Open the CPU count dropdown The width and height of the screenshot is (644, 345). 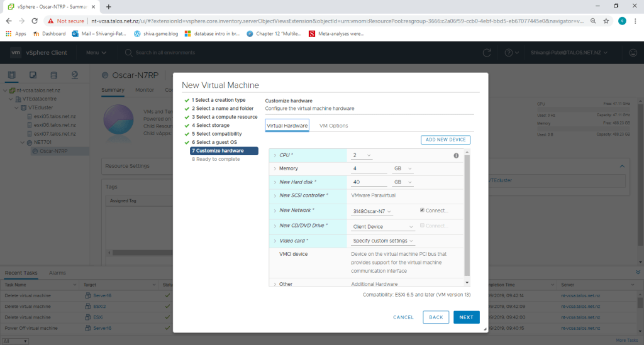click(x=362, y=155)
